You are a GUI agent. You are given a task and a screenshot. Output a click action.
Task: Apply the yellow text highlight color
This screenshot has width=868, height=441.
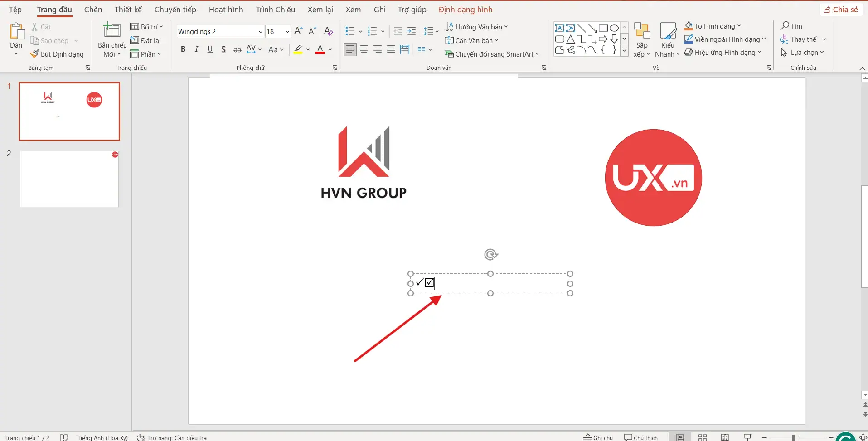pyautogui.click(x=298, y=49)
